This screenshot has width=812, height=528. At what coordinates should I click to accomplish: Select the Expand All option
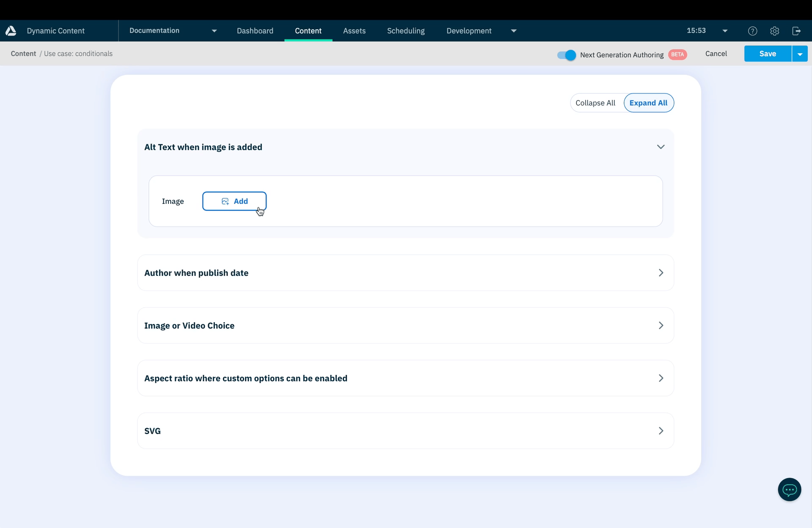(648, 103)
